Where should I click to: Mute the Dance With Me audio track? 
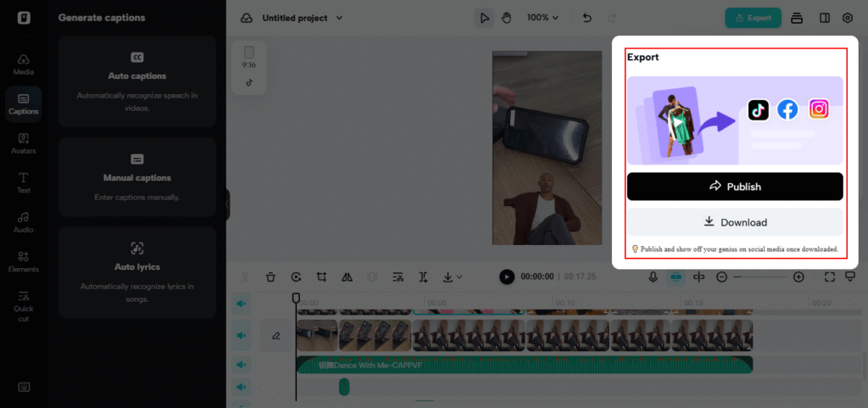click(241, 365)
